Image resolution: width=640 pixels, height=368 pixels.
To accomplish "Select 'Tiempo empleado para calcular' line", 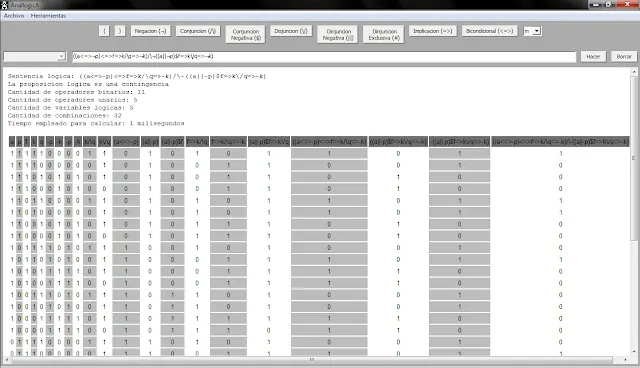I will coord(96,123).
